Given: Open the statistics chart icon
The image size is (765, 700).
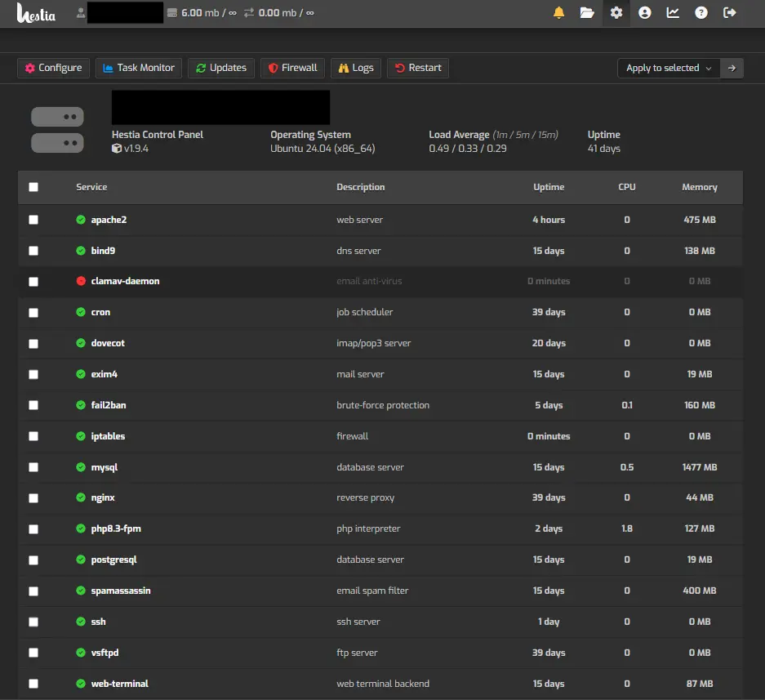Looking at the screenshot, I should point(673,13).
